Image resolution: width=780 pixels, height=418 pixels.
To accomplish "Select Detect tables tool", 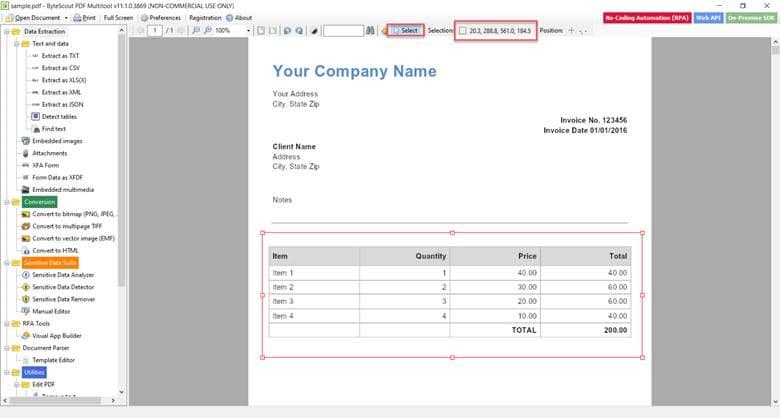I will tap(58, 116).
